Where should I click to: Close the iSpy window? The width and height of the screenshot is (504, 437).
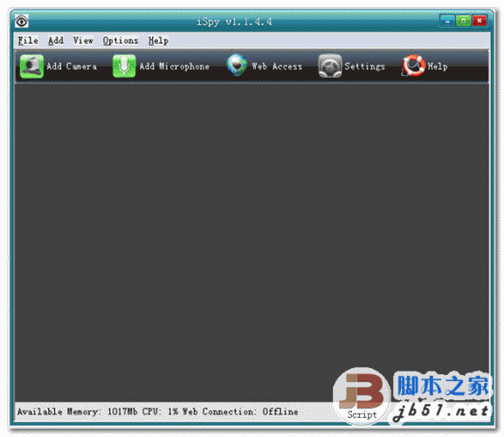tap(480, 21)
